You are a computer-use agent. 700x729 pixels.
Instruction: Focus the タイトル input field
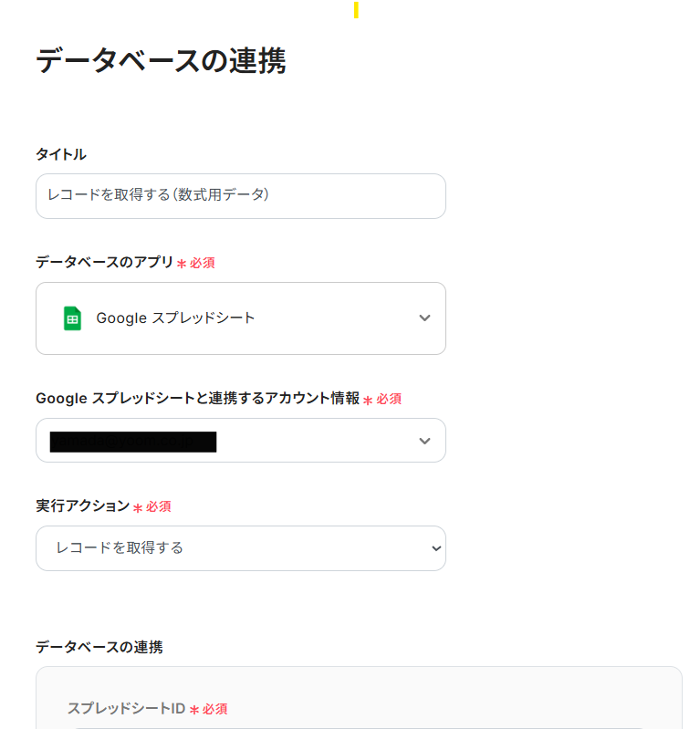tap(240, 196)
